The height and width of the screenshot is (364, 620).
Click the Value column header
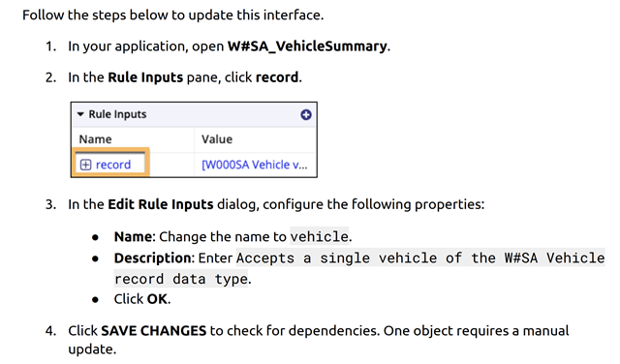point(217,139)
